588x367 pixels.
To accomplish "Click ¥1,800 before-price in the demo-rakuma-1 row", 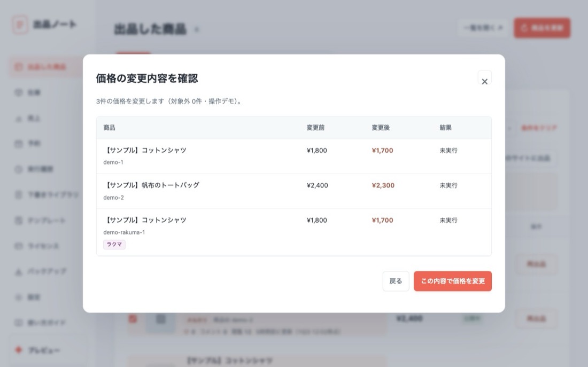I will 317,221.
